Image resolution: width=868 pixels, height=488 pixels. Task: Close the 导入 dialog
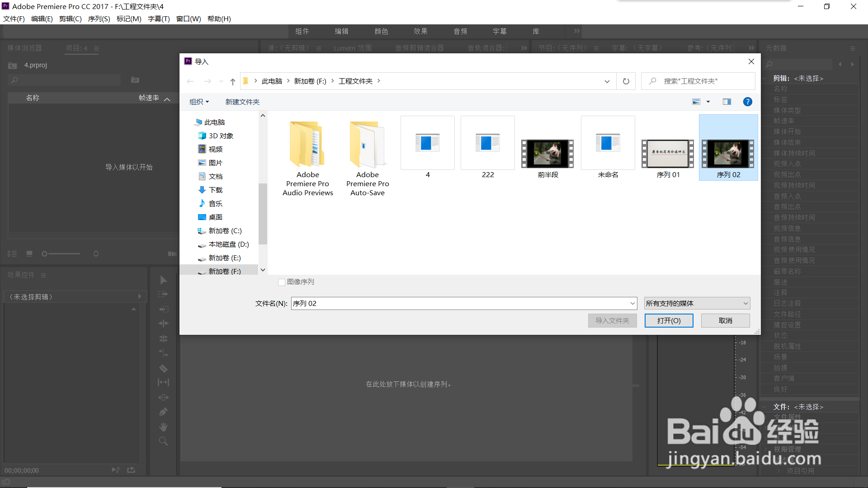coord(751,61)
